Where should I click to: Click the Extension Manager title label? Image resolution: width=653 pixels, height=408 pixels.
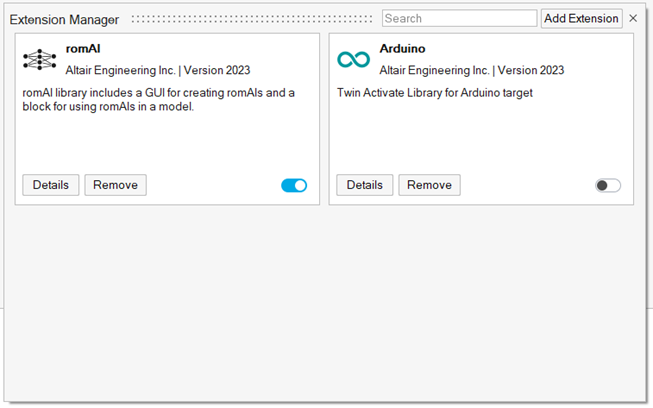[x=64, y=20]
